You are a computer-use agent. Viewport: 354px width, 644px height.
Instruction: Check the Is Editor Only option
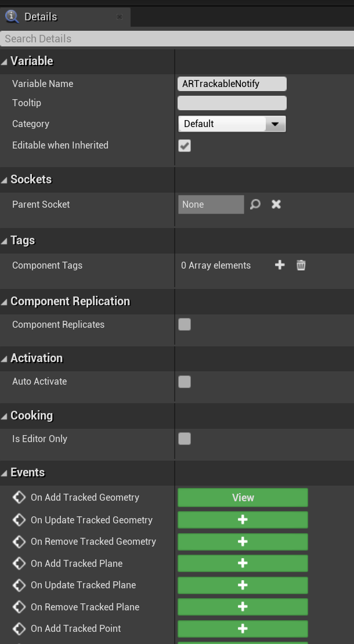[185, 439]
